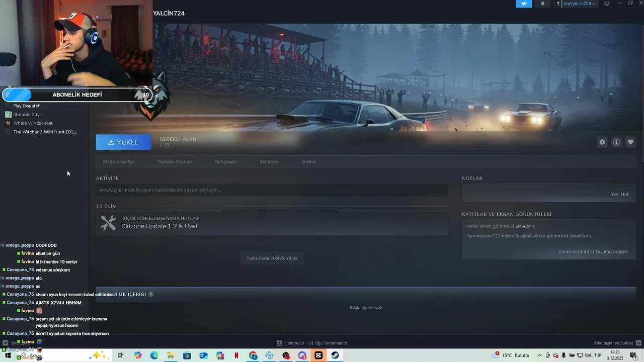The height and width of the screenshot is (362, 644).
Task: Expand hidden system tray icons chevron
Action: point(540,355)
